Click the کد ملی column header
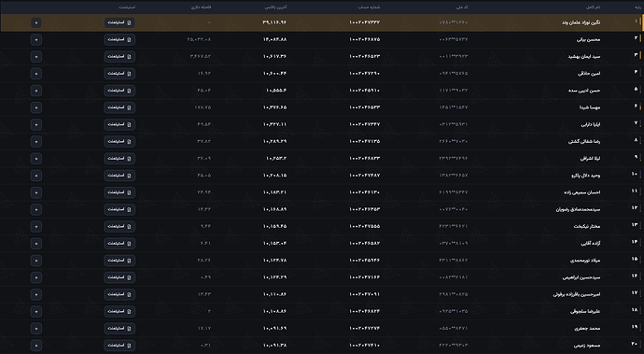Viewport: 644px width, 354px height. coord(462,7)
